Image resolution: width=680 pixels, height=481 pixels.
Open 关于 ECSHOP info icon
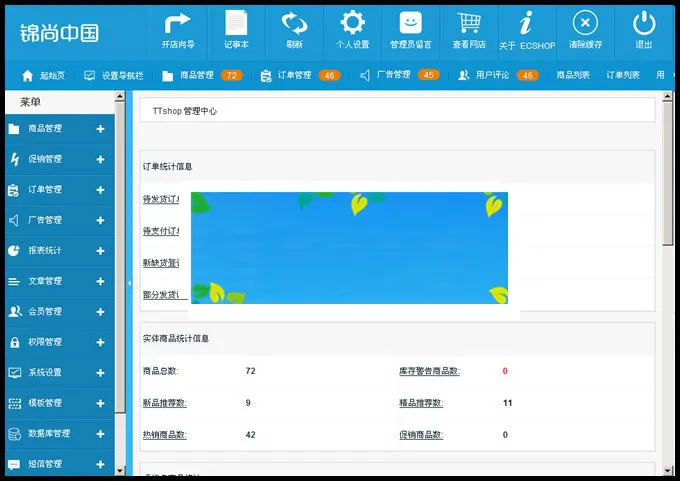526,24
